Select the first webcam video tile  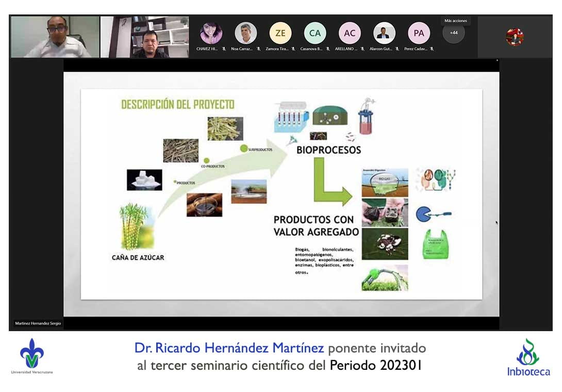(x=55, y=37)
